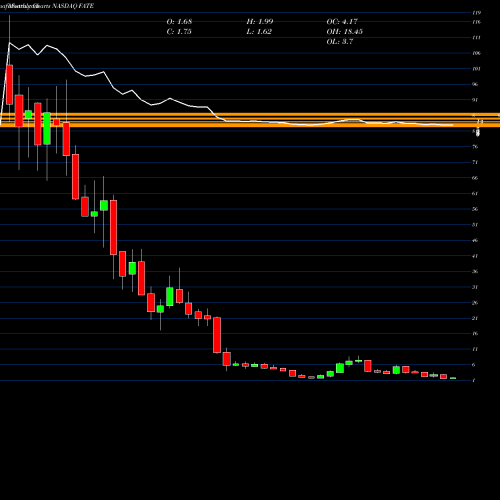The height and width of the screenshot is (500, 500).
Task: Click the low value 'L: 1.62'
Action: 259,32
